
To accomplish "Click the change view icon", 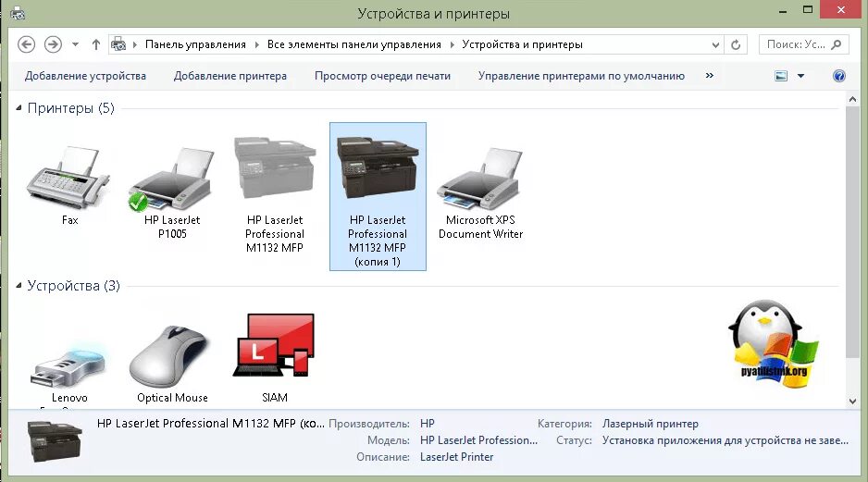I will click(x=780, y=76).
